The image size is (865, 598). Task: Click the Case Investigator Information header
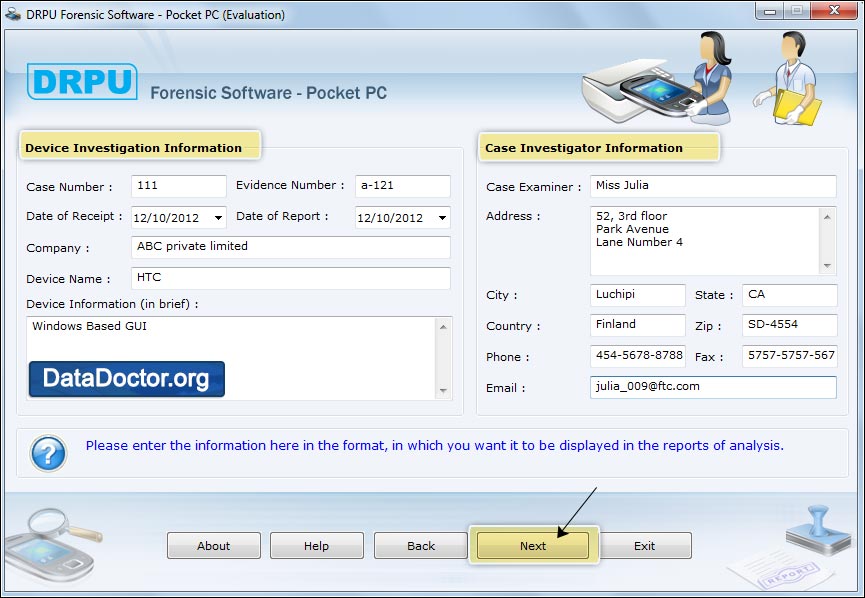[596, 147]
